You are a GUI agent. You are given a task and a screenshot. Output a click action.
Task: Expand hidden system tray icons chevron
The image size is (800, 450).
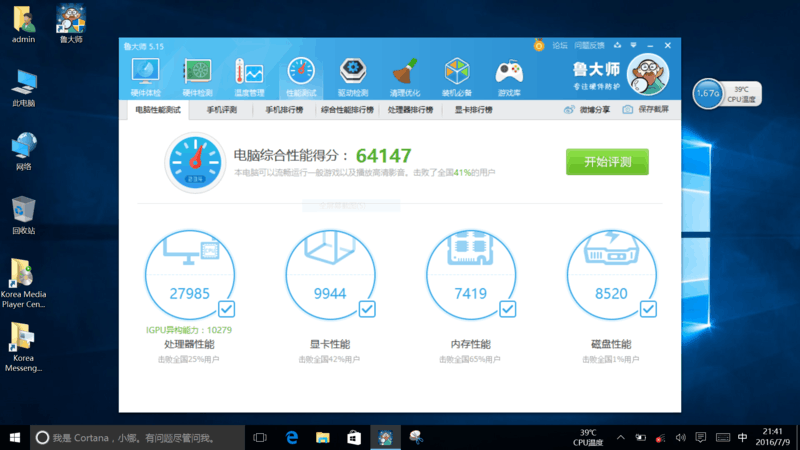[x=620, y=438]
